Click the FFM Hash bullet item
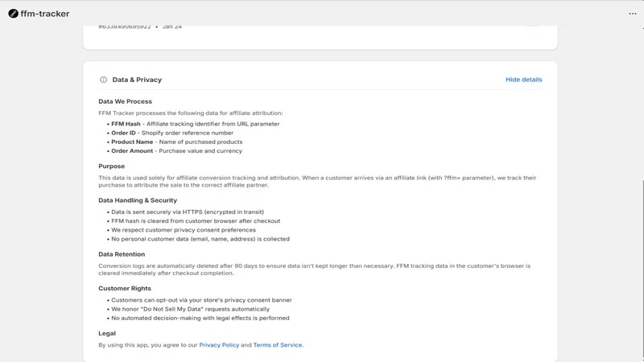Viewport: 644px width, 362px height. (196, 124)
